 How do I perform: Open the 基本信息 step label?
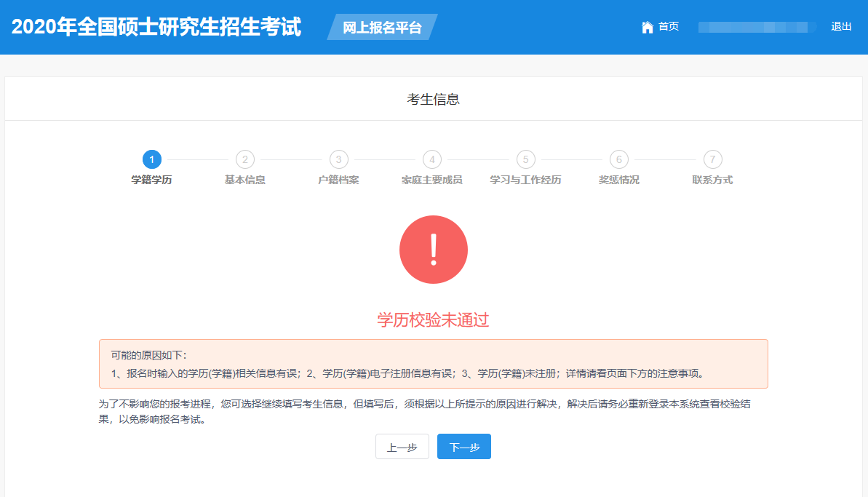(x=245, y=180)
